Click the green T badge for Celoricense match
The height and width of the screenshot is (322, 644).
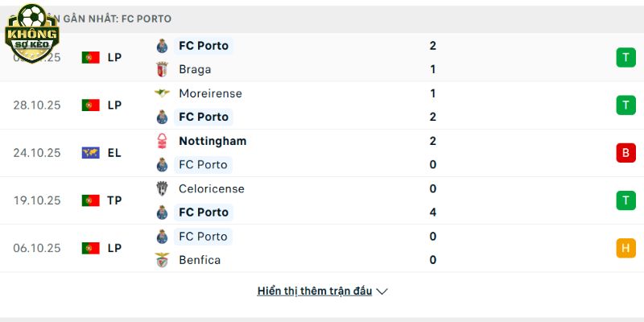(625, 200)
